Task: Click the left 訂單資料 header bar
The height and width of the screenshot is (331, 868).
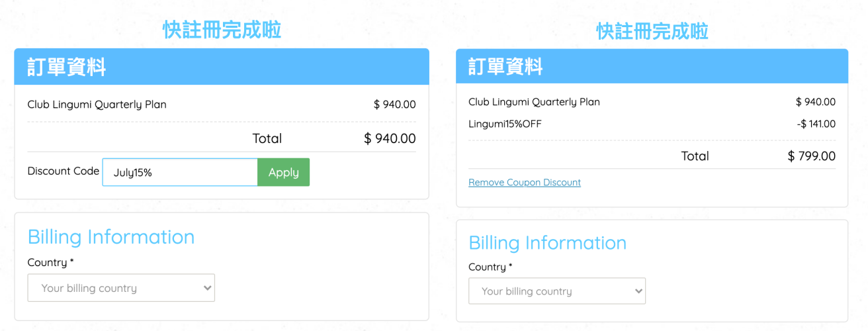Action: pyautogui.click(x=222, y=67)
